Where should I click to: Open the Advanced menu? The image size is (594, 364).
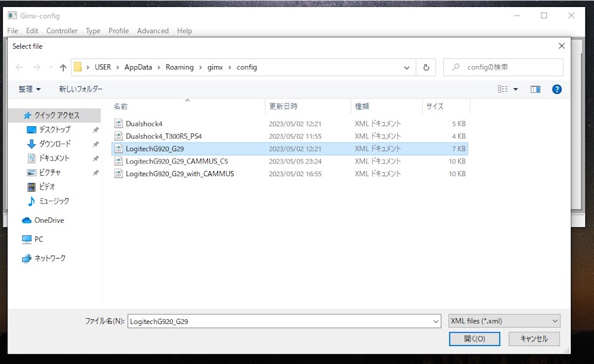tap(153, 31)
